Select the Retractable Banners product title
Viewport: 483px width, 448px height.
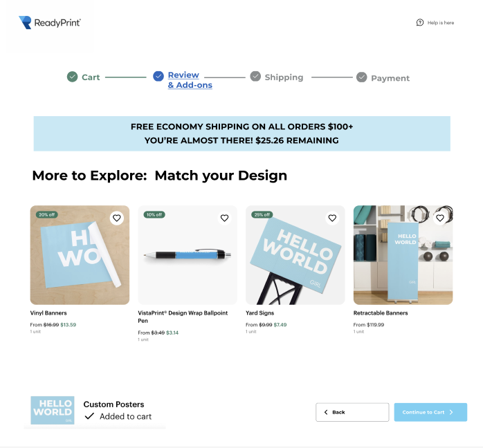tap(381, 313)
